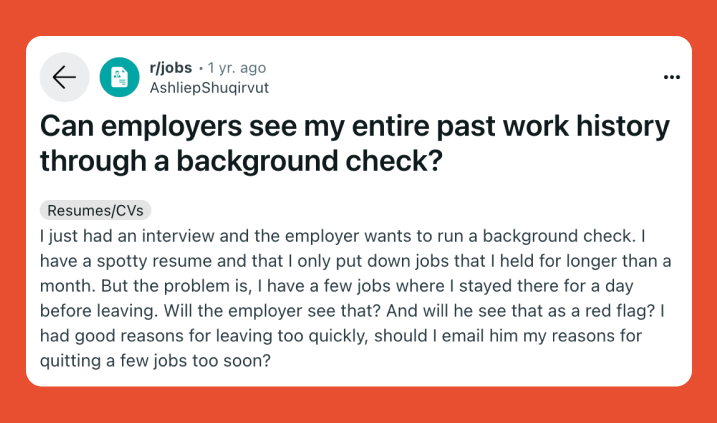The image size is (717, 423).
Task: Go back using the left arrow button
Action: [64, 77]
